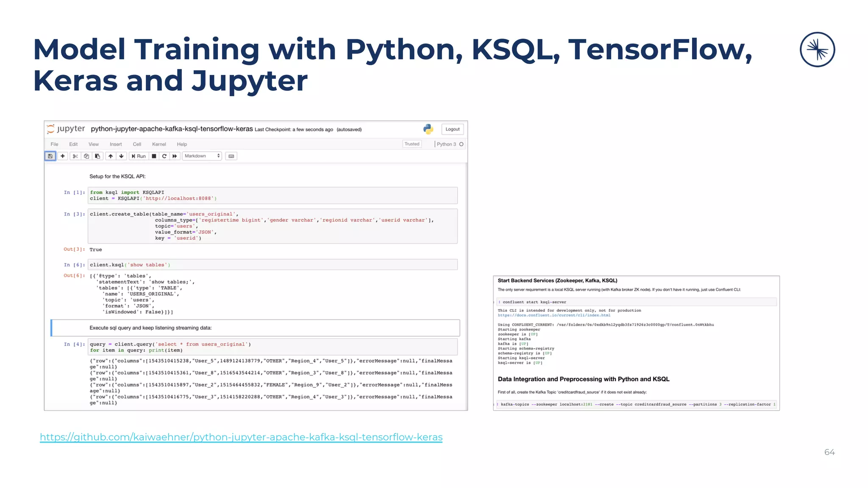
Task: Open the Kernel menu
Action: [x=159, y=144]
